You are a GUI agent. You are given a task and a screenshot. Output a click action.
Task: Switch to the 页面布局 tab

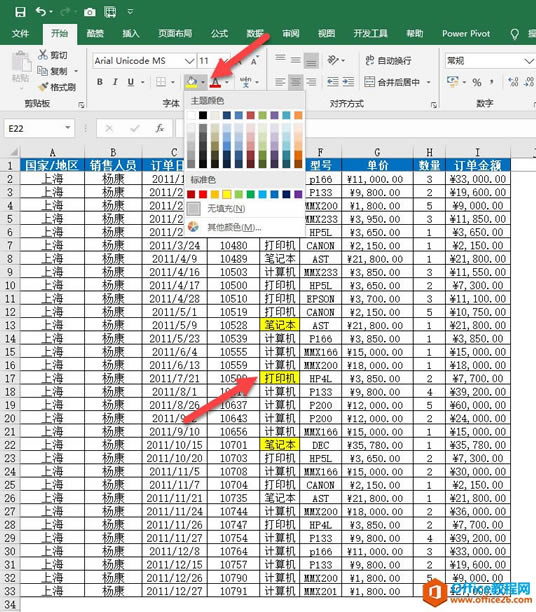coord(175,34)
